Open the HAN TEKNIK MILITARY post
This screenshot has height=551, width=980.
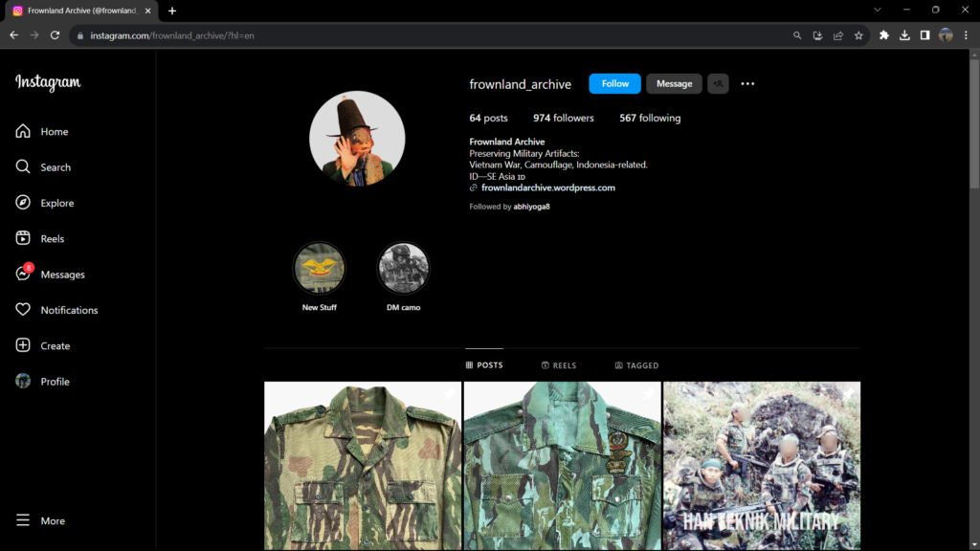tap(761, 466)
